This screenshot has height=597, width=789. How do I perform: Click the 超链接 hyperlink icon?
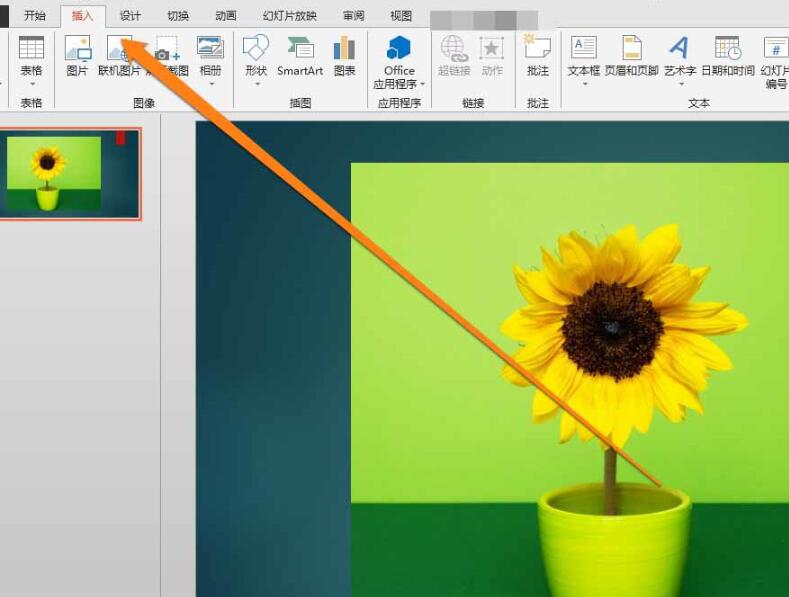point(453,48)
